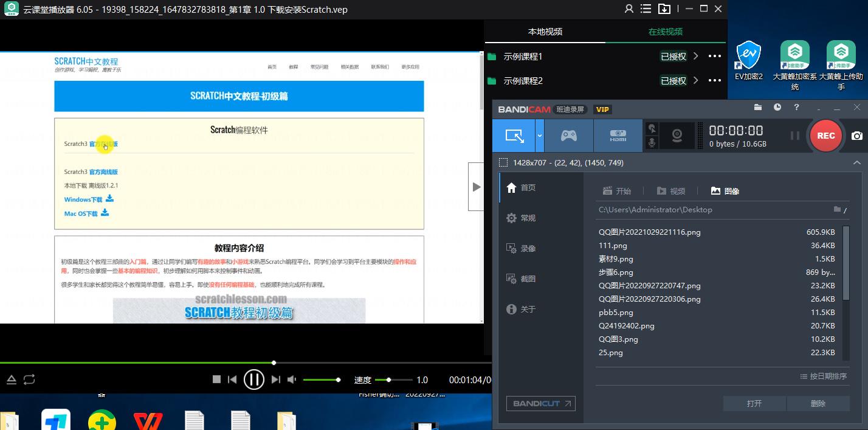Switch to the 开始 tab in Bandicam
Screen dimensions: 868x430
(616, 191)
